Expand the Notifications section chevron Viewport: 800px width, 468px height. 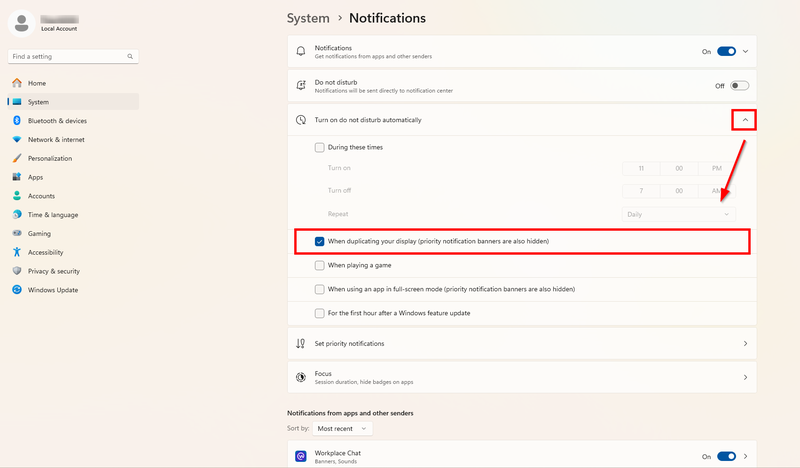pos(745,51)
